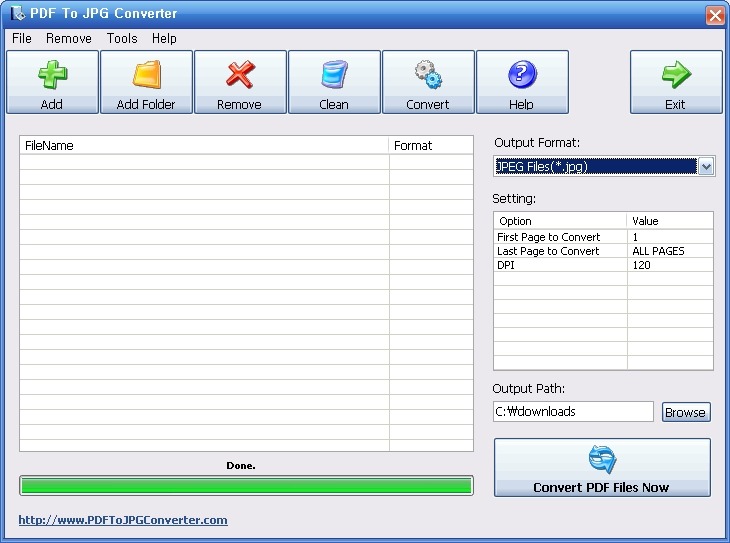This screenshot has width=730, height=543.
Task: Select the JPEG Files format combo box
Action: coord(596,167)
